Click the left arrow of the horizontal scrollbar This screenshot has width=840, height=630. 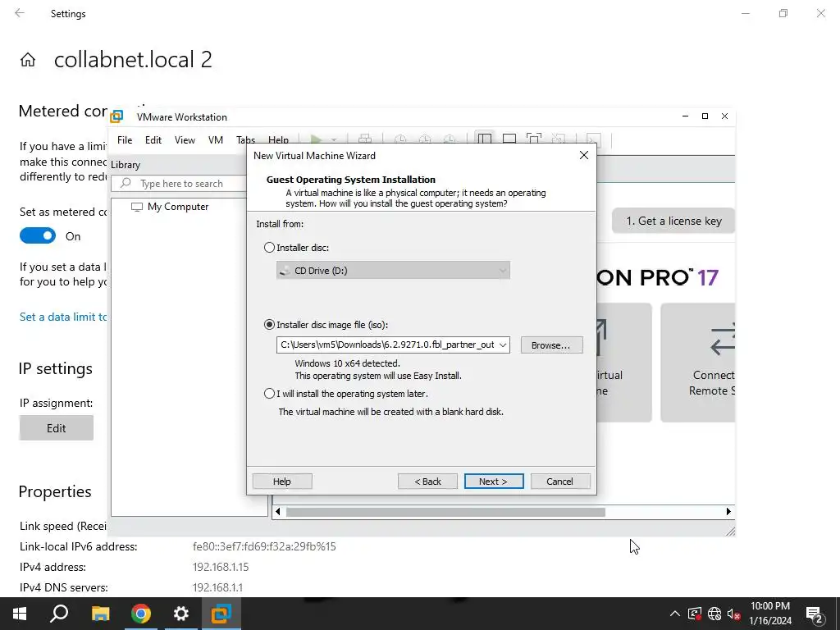click(277, 512)
